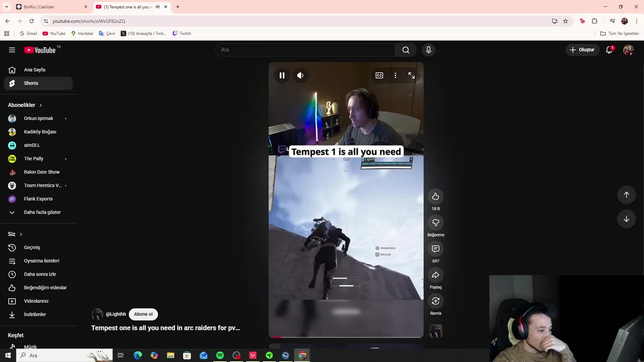Open Balon Date Show channel
Image resolution: width=644 pixels, height=362 pixels.
point(38,172)
